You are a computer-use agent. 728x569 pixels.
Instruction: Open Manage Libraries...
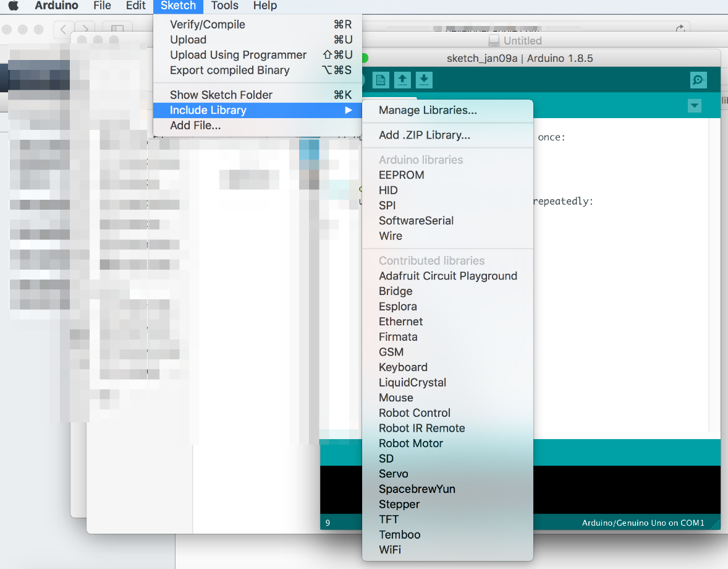point(447,110)
